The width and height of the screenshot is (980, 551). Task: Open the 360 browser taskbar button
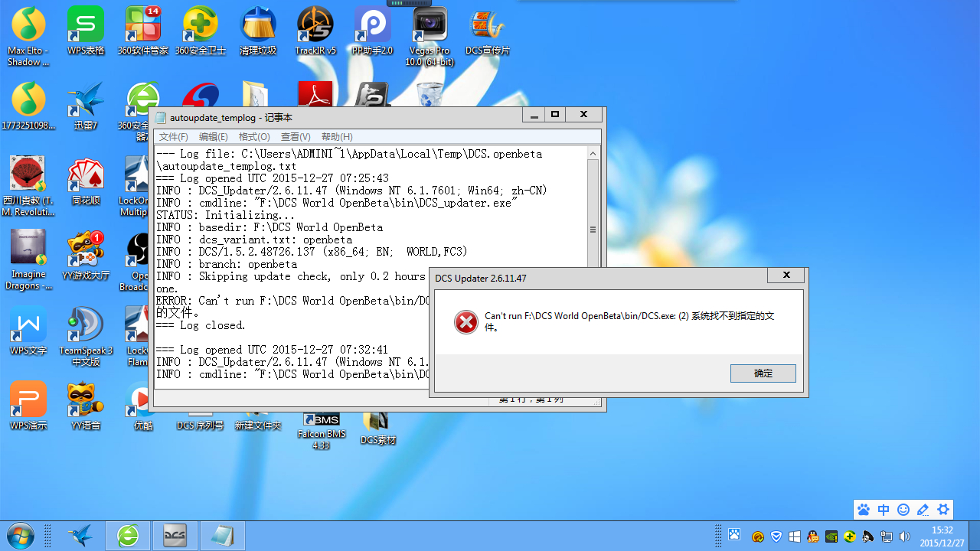[128, 536]
